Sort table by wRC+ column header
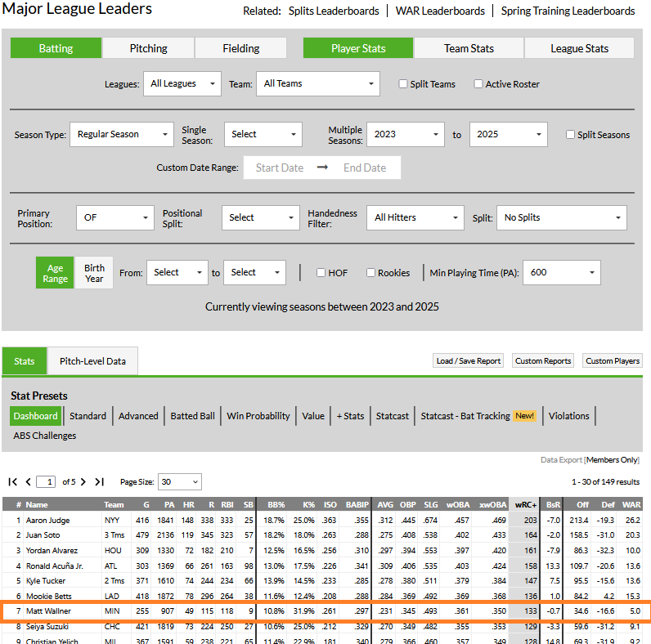651x644 pixels. point(524,505)
